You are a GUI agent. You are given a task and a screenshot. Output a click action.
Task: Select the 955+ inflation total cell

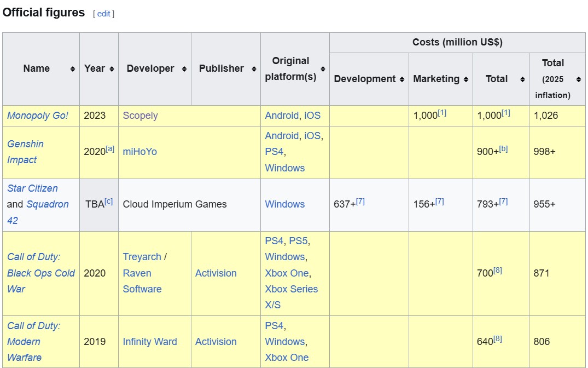pos(557,205)
